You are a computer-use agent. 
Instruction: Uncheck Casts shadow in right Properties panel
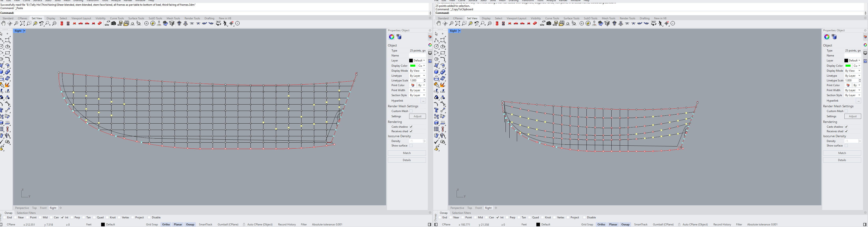click(846, 127)
